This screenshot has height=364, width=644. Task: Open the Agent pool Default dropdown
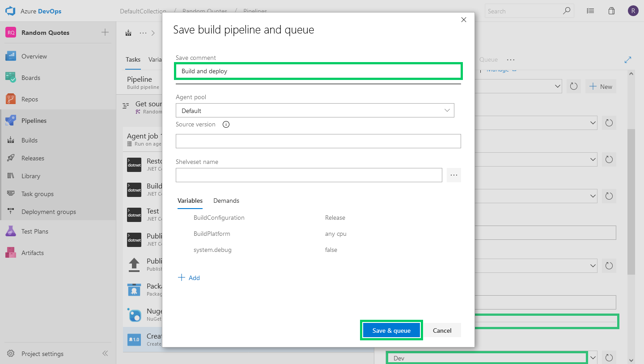click(315, 110)
